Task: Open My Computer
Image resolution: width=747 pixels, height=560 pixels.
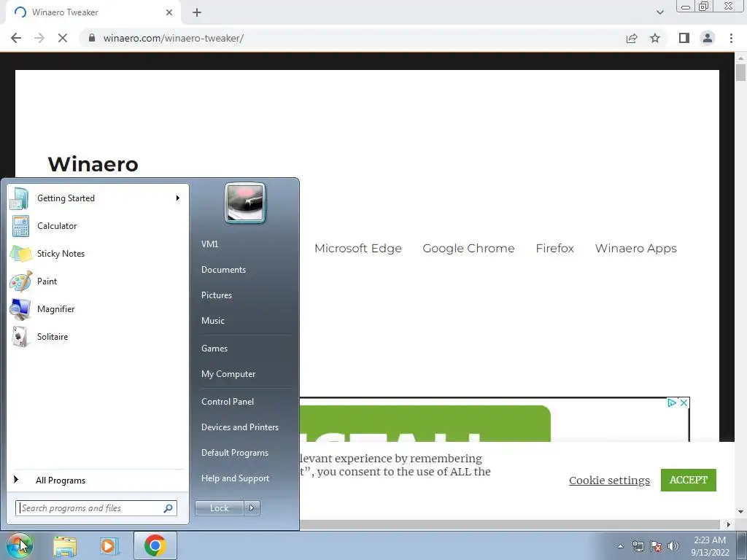Action: click(x=228, y=374)
